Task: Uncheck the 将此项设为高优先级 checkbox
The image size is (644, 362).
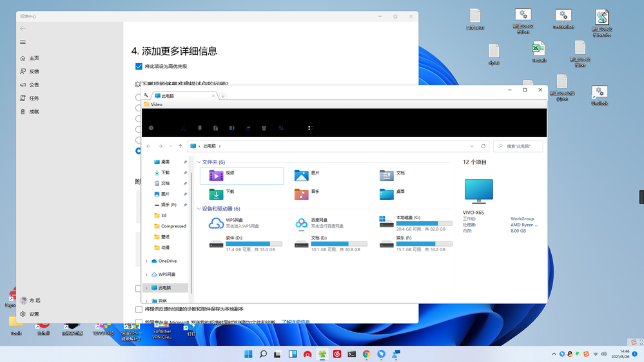Action: 139,66
